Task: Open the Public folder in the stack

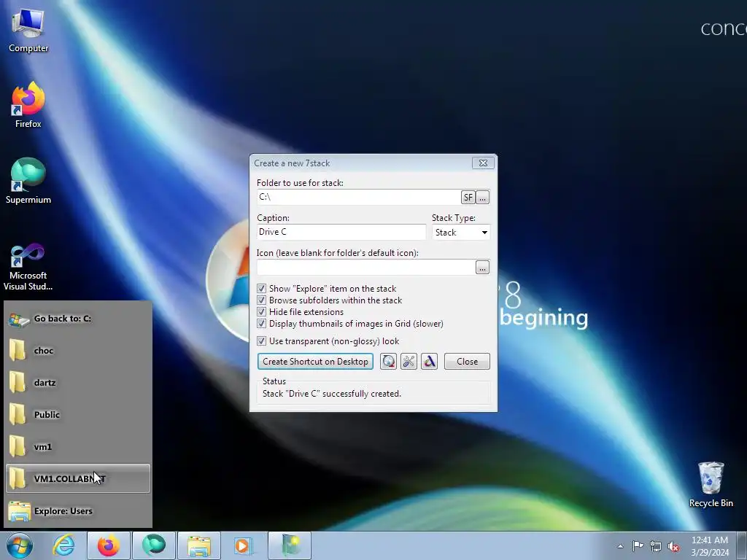Action: tap(78, 414)
